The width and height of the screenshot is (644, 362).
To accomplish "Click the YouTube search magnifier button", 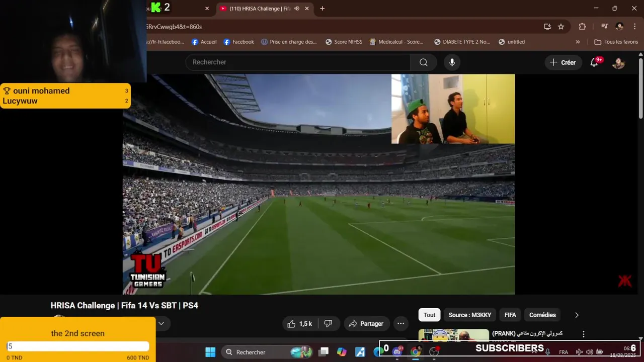I will [x=424, y=62].
